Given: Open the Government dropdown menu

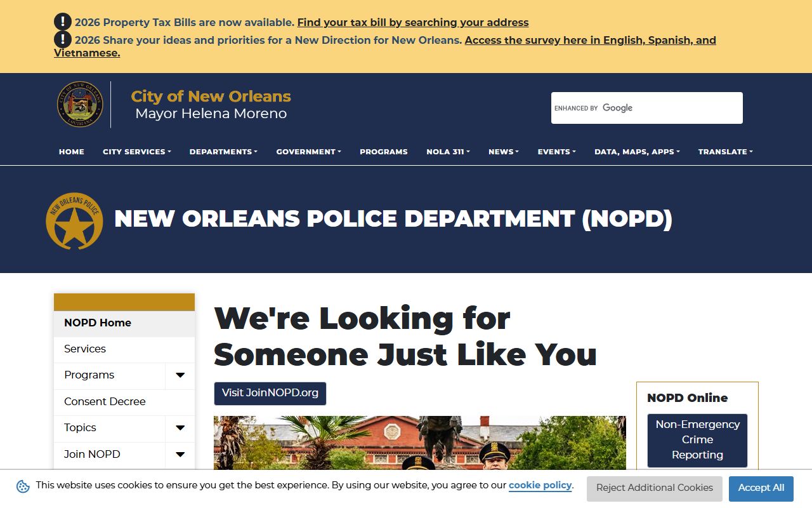Looking at the screenshot, I should click(309, 152).
